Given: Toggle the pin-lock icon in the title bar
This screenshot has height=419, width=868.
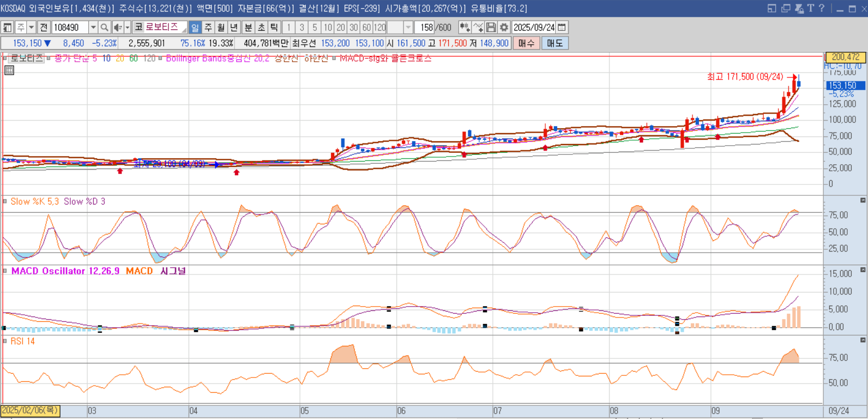Looking at the screenshot, I should pyautogui.click(x=799, y=8).
